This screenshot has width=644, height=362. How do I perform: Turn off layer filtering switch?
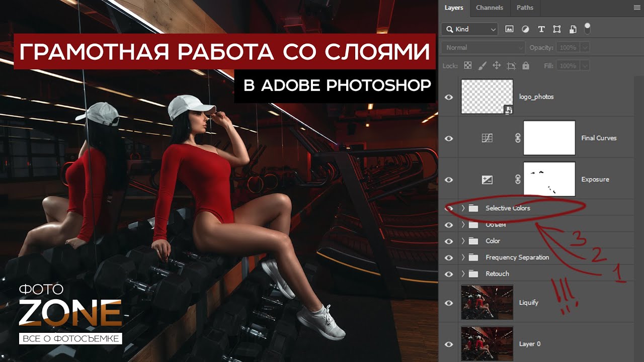[x=587, y=28]
